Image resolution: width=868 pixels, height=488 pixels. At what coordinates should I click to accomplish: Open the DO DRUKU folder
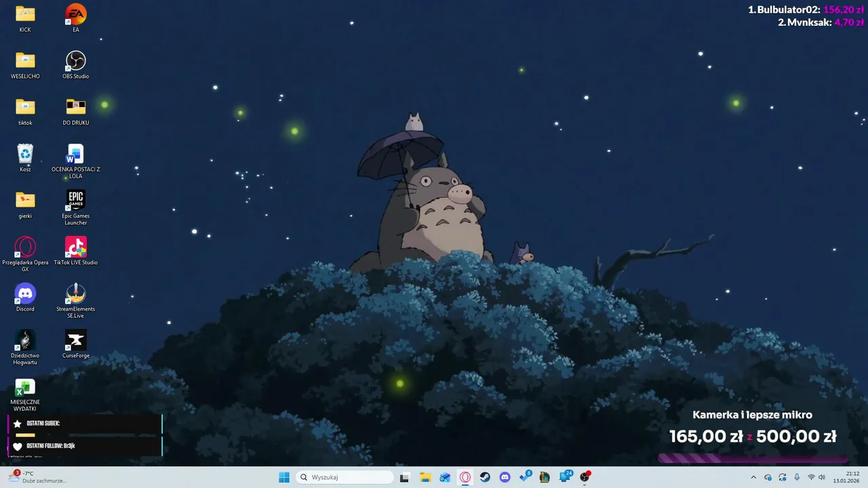tap(76, 112)
